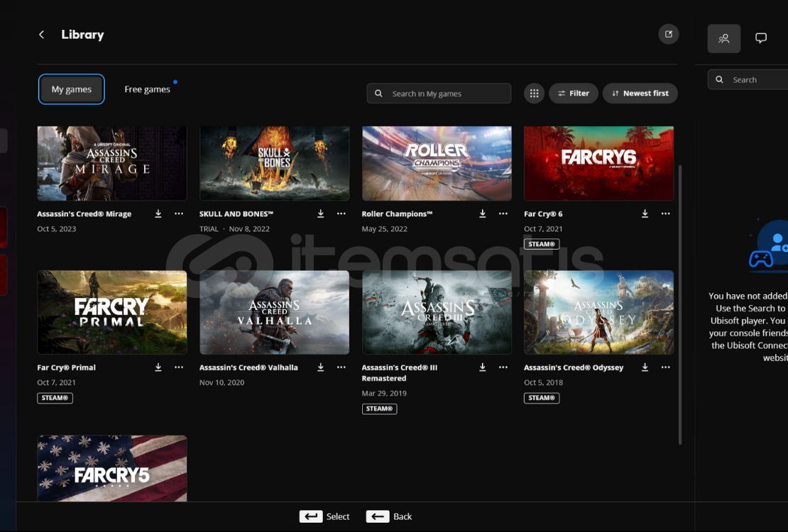The height and width of the screenshot is (532, 788).
Task: Click the Assassin's Creed® Odyssey title
Action: tap(574, 367)
